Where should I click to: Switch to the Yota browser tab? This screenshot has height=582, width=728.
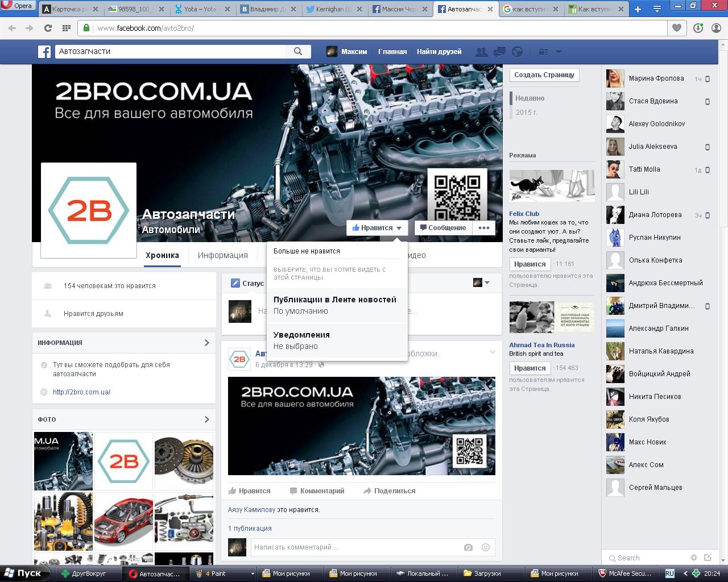click(x=202, y=9)
